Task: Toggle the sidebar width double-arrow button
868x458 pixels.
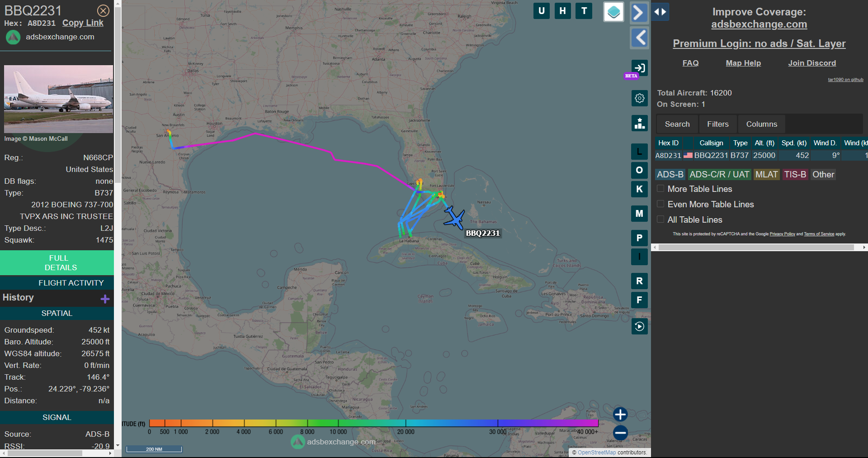Action: point(660,12)
